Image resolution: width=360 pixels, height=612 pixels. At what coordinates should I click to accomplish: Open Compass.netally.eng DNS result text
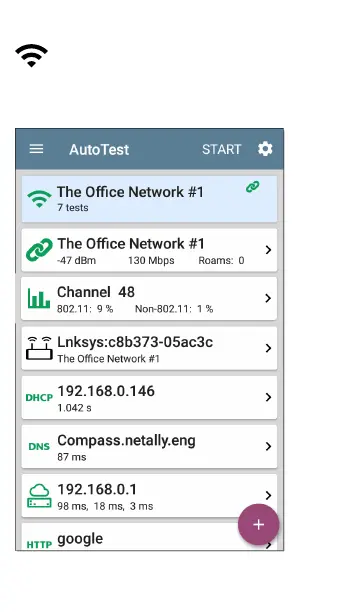pos(127,441)
